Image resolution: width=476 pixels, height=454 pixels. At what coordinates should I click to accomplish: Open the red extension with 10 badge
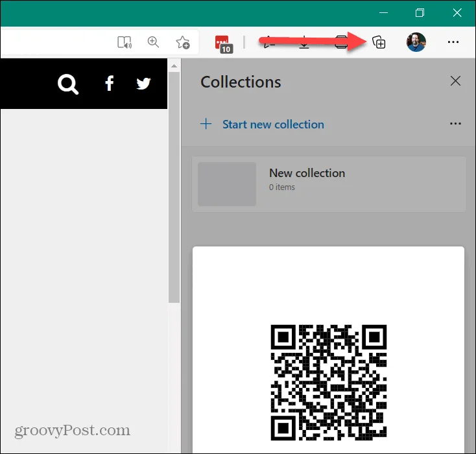tap(224, 44)
